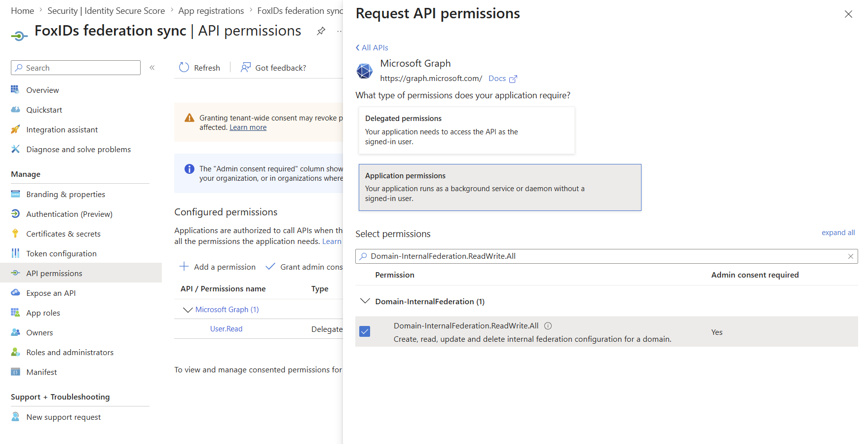
Task: Click the Home breadcrumb
Action: (23, 11)
